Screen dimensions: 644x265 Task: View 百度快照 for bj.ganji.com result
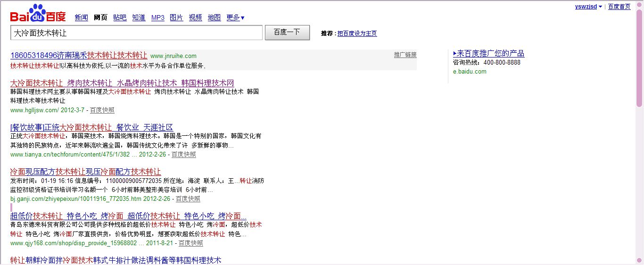[188, 199]
